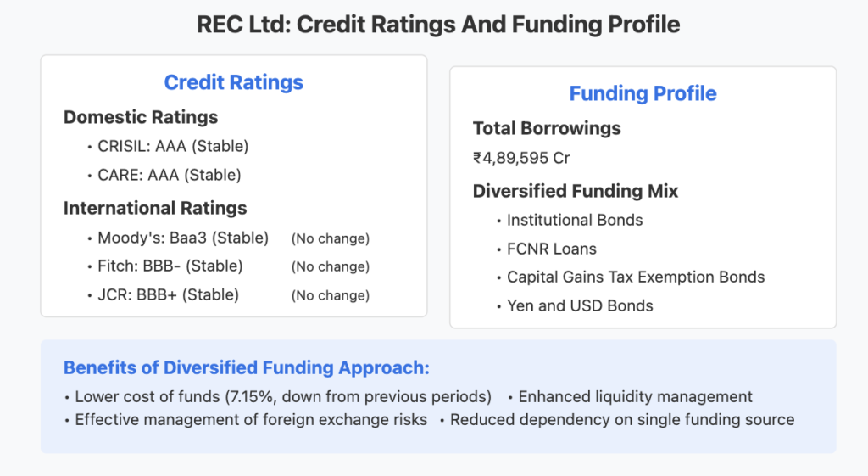Click the ₹4,89,595 Cr borrowings figure

click(521, 159)
